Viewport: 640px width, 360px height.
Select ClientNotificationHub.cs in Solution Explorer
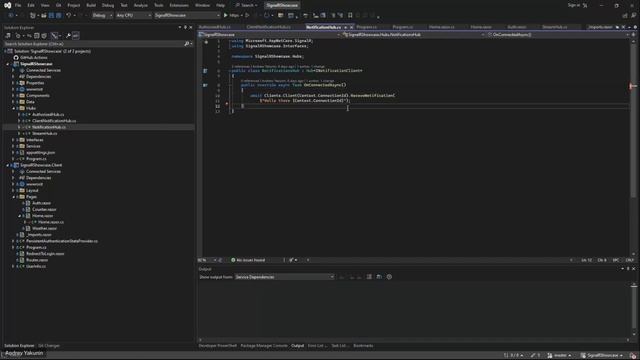pyautogui.click(x=54, y=121)
